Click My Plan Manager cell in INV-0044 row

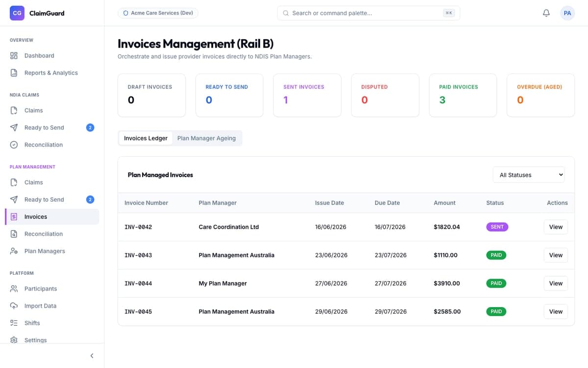(x=223, y=283)
